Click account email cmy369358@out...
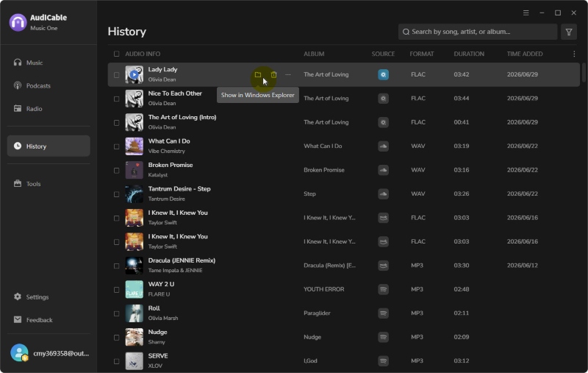This screenshot has width=588, height=373. [x=61, y=353]
